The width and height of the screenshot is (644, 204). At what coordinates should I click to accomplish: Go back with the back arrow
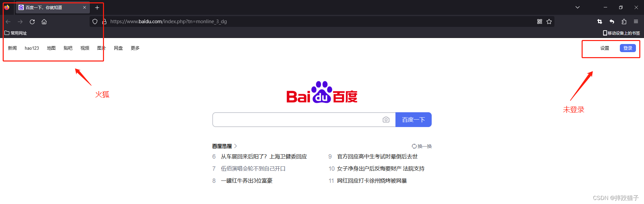point(8,22)
